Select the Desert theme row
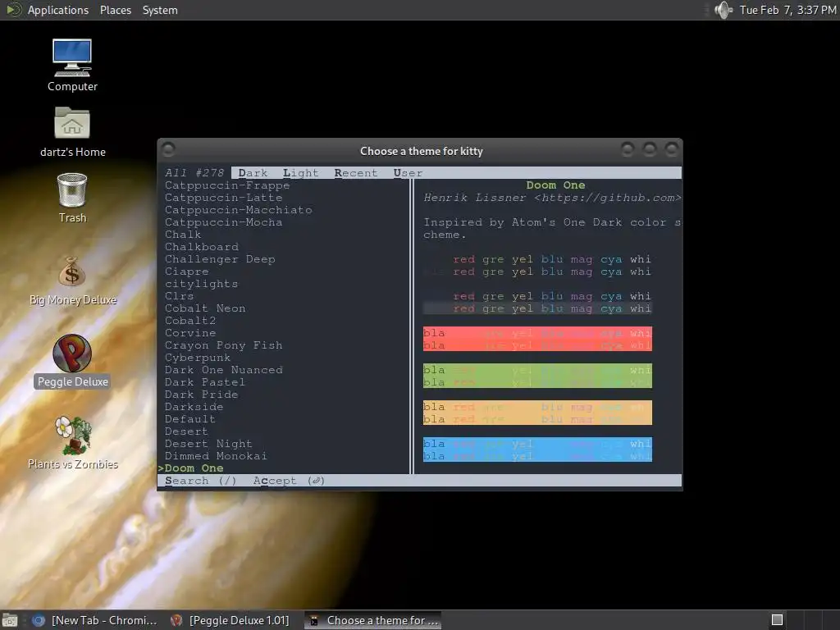The height and width of the screenshot is (630, 840). click(x=186, y=431)
